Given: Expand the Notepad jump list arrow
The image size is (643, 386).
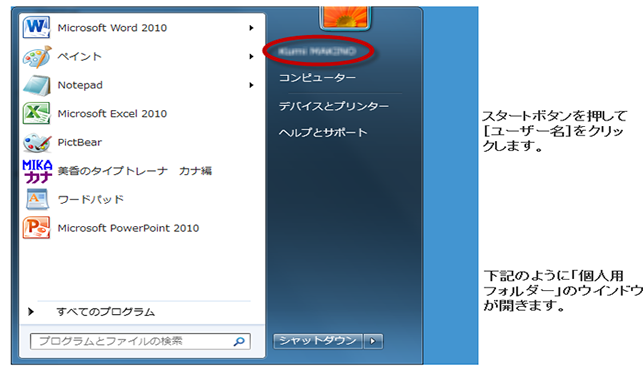Looking at the screenshot, I should [x=251, y=85].
